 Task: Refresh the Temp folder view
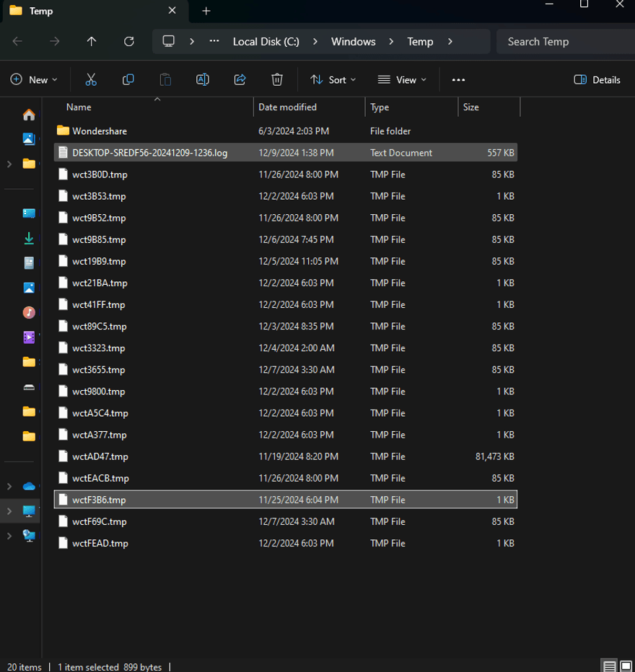128,42
